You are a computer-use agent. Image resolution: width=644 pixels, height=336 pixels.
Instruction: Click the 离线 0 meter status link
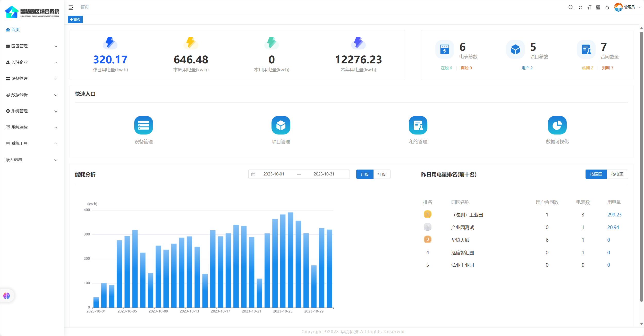(466, 68)
